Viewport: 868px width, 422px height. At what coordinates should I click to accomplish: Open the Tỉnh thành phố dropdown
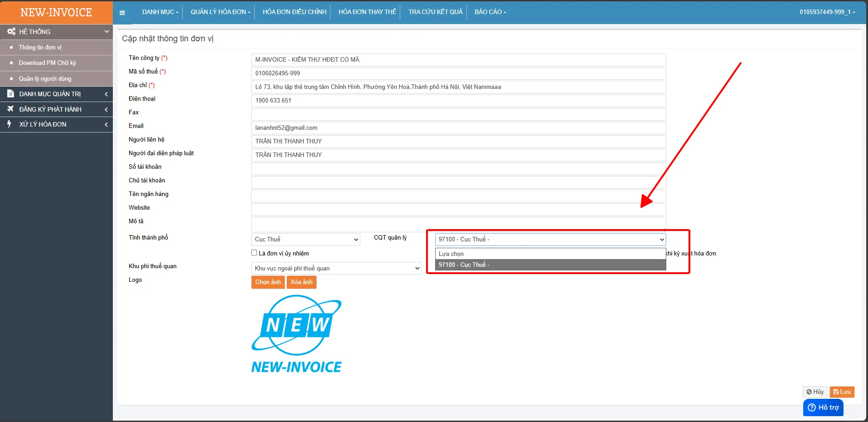[x=305, y=239]
